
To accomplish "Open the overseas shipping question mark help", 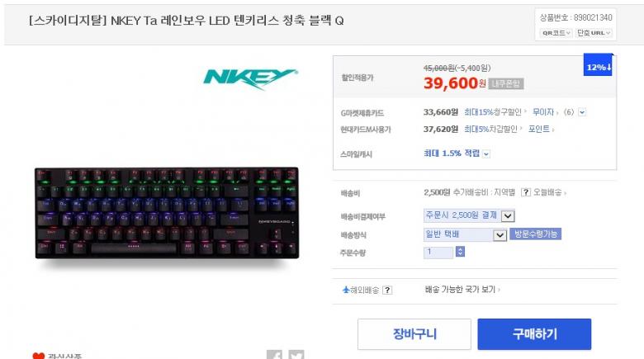I will point(387,291).
